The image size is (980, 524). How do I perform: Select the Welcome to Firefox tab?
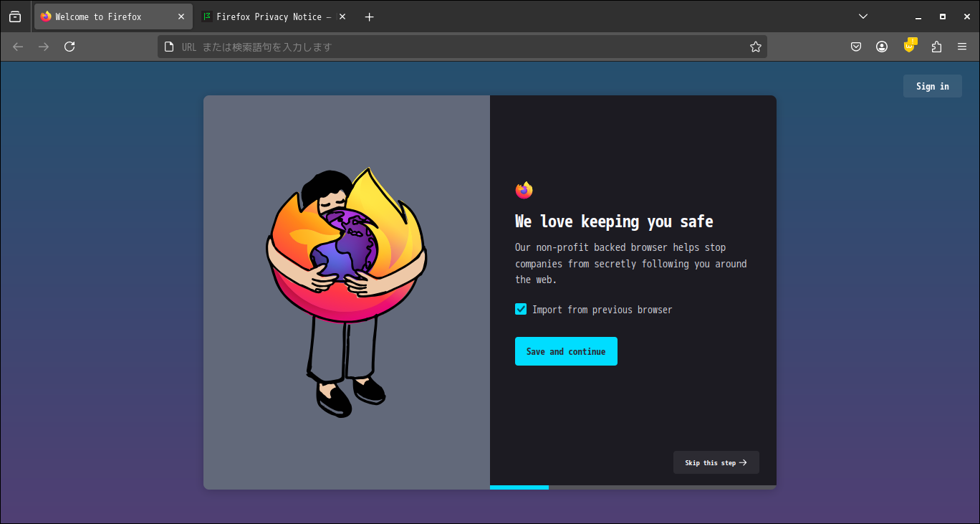pos(107,16)
